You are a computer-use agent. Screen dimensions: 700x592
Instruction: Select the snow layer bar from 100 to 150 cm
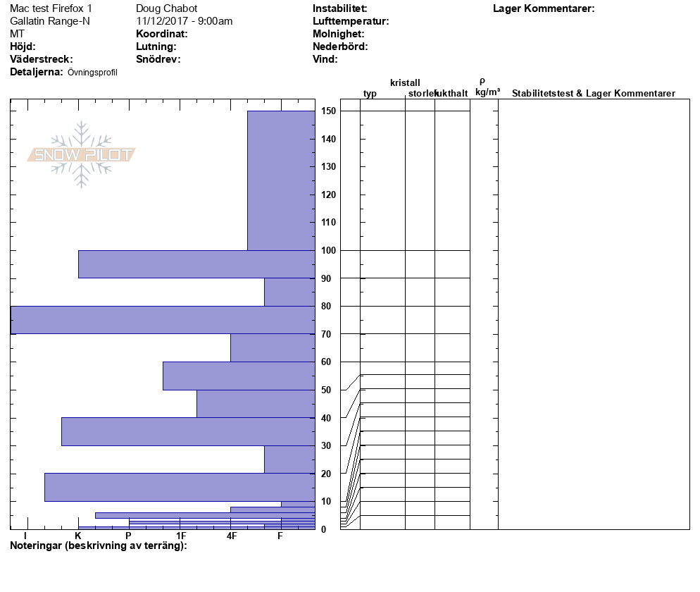coord(280,180)
